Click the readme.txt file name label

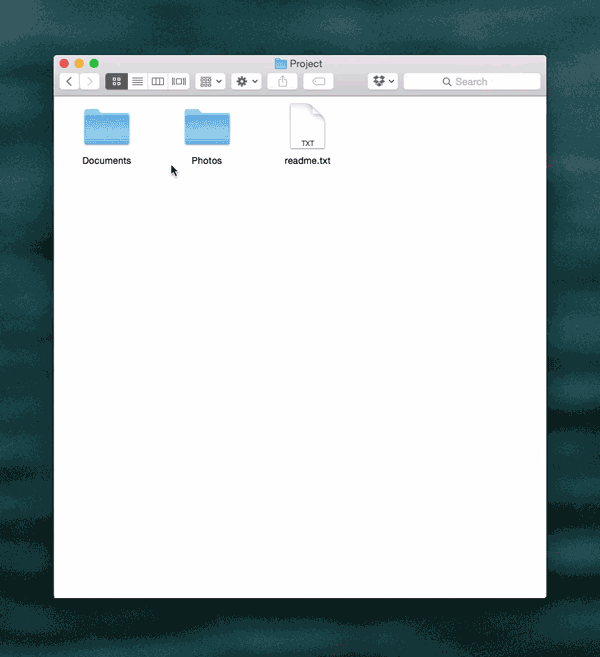tap(308, 160)
